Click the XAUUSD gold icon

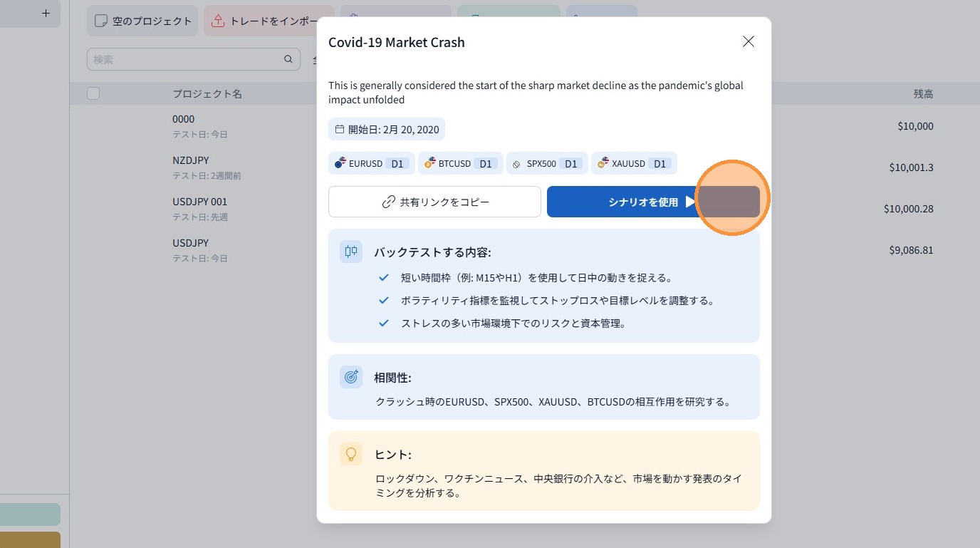(x=603, y=163)
